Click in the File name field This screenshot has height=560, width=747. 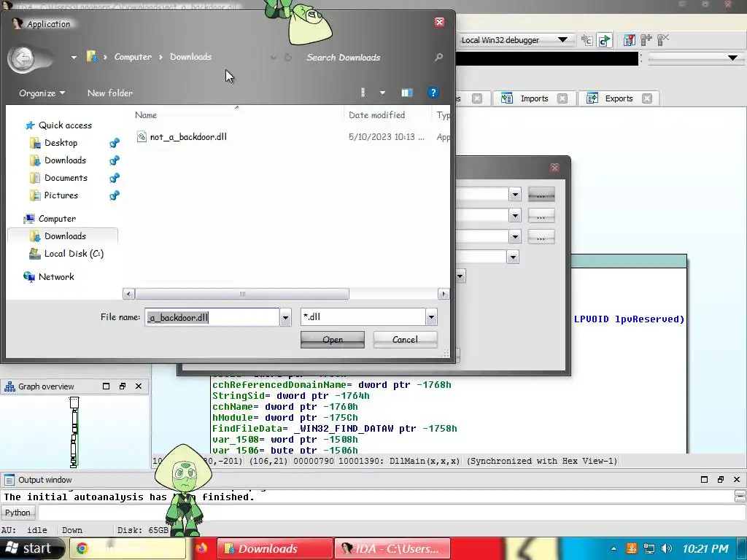(212, 317)
